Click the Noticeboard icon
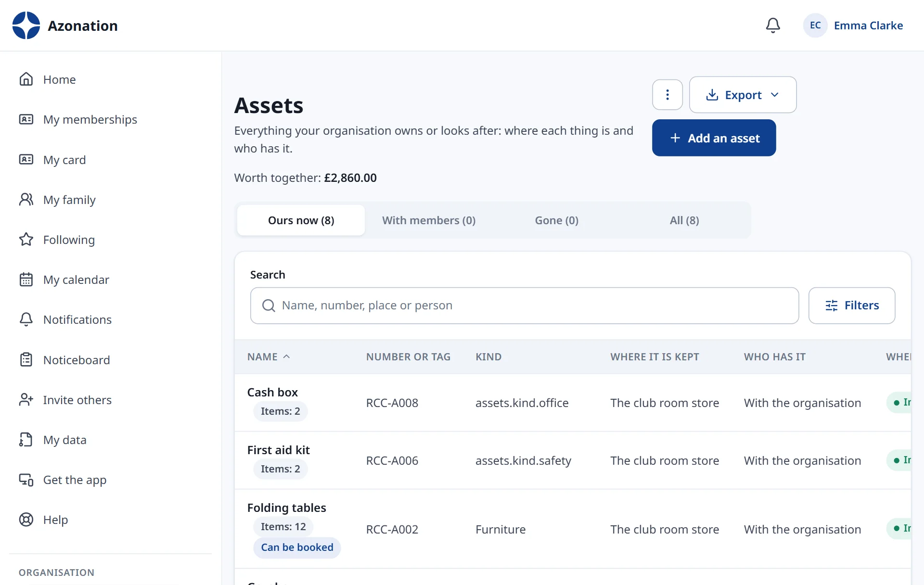Image resolution: width=924 pixels, height=585 pixels. (26, 359)
